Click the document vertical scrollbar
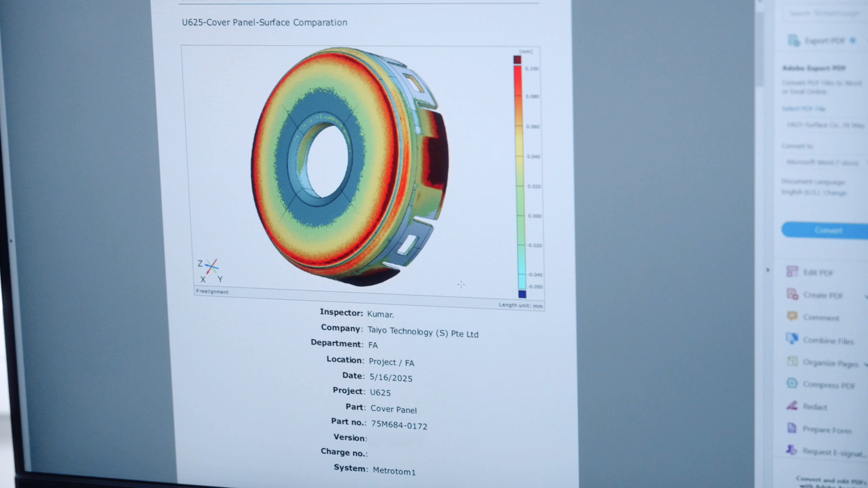The height and width of the screenshot is (488, 868). click(x=760, y=50)
